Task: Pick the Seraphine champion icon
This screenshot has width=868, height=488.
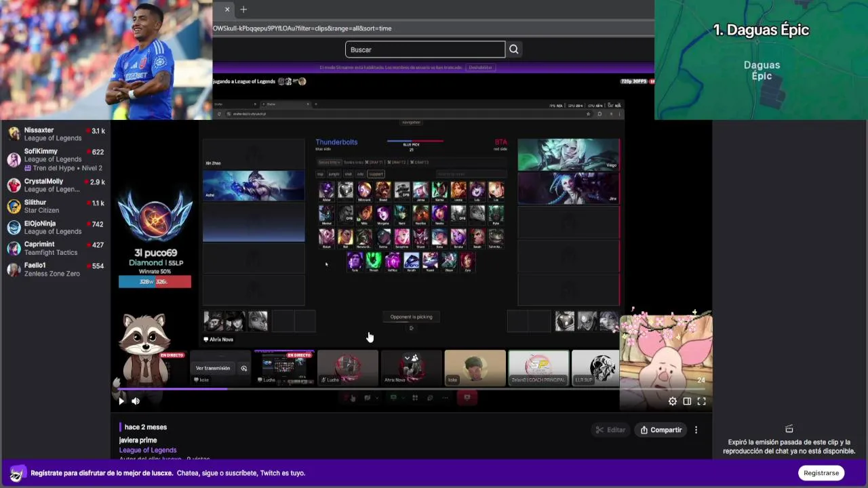Action: pos(402,238)
